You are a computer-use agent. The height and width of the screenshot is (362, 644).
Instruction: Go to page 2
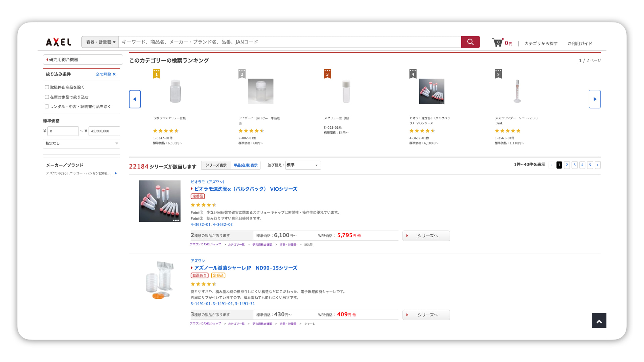pos(567,165)
